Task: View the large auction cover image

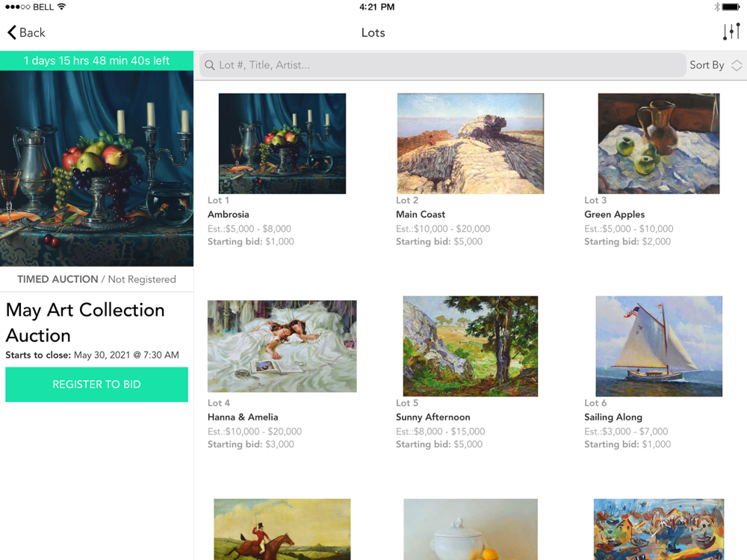Action: click(x=96, y=169)
